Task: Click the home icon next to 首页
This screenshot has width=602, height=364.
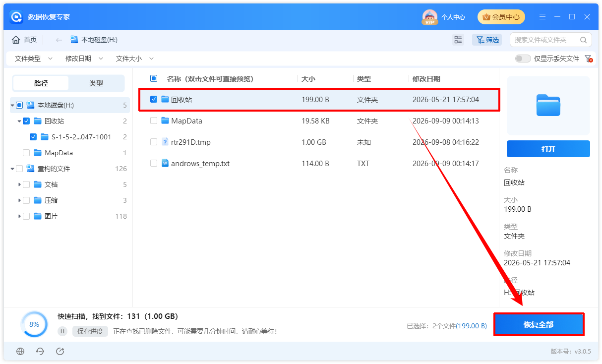Action: 16,40
